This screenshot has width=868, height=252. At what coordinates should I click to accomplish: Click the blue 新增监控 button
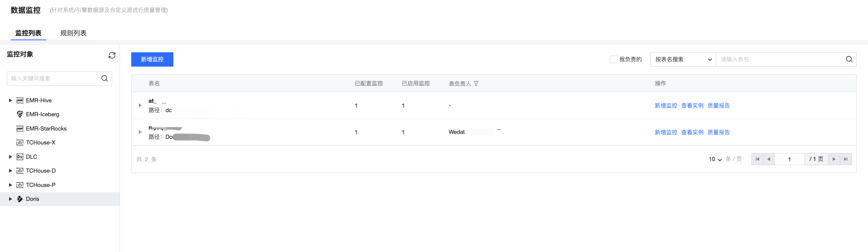tap(152, 59)
